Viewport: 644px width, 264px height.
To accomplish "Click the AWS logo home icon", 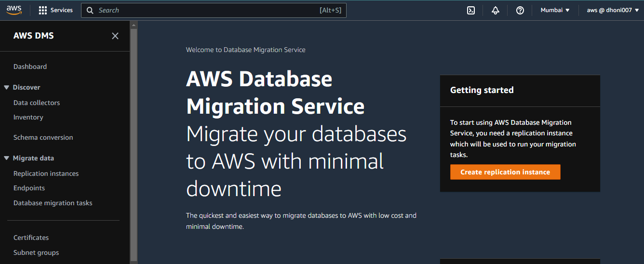I will pos(14,10).
